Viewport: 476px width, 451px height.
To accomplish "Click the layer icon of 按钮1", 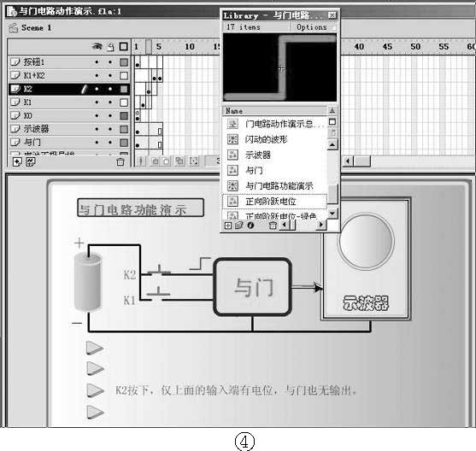I will tap(15, 61).
